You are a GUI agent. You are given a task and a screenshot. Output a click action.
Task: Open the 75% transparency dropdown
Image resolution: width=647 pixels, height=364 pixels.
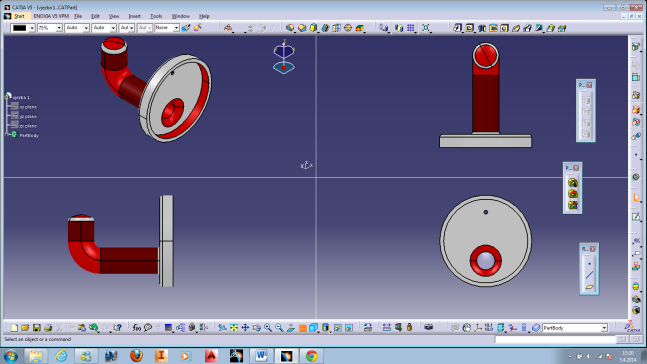click(x=59, y=28)
